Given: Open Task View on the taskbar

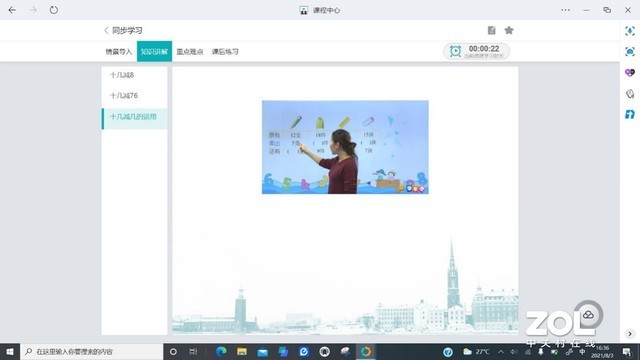Looking at the screenshot, I should coord(193,351).
